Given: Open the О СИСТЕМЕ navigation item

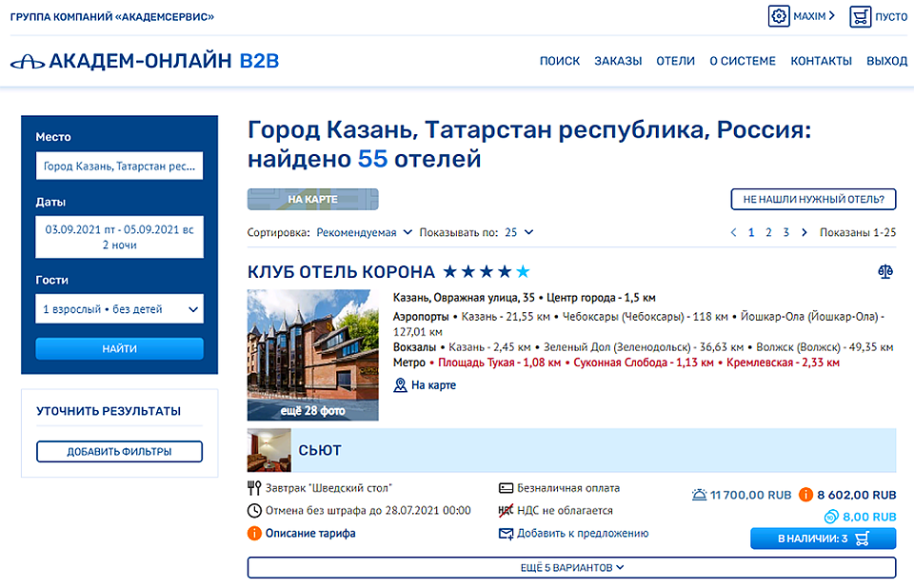Looking at the screenshot, I should tap(743, 61).
